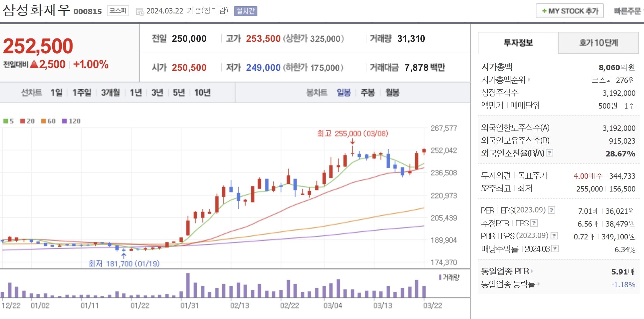Click 거래량 value 31,310

411,38
